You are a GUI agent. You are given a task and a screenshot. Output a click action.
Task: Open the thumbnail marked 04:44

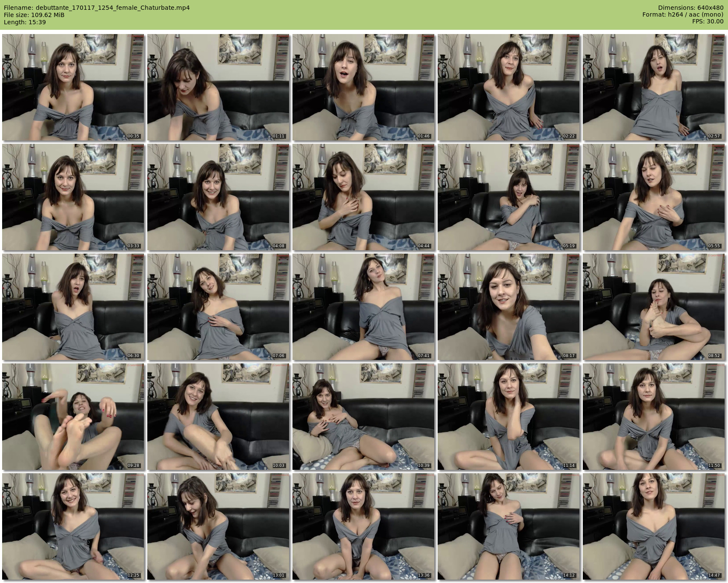pyautogui.click(x=363, y=197)
